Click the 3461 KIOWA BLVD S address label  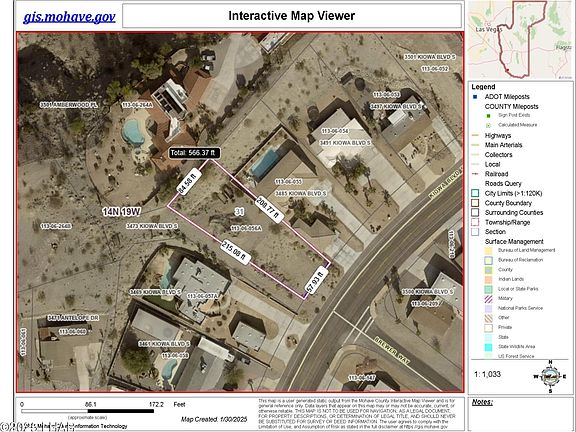164,344
